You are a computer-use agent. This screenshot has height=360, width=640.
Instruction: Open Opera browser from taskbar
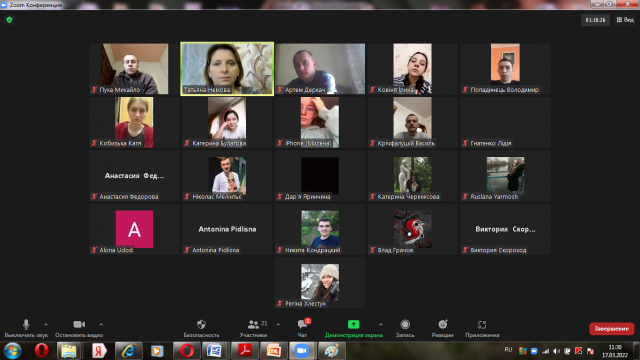(x=41, y=351)
